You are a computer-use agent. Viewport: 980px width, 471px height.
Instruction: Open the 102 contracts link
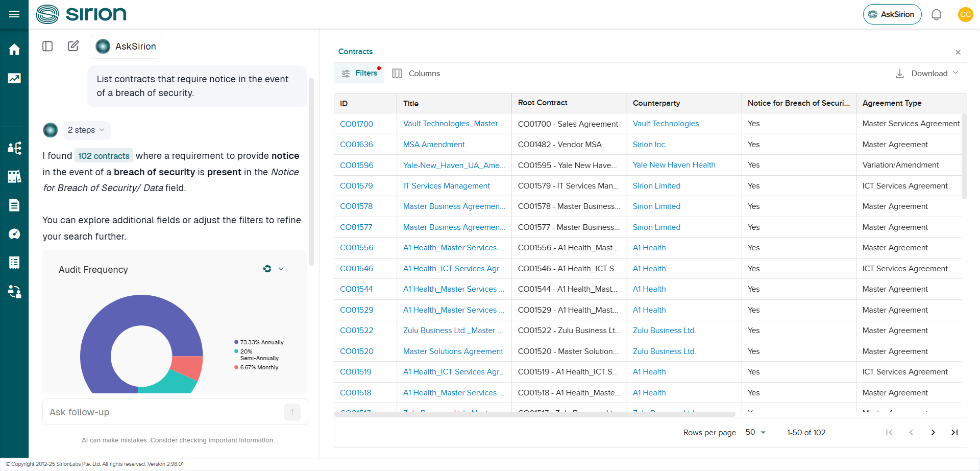[x=104, y=156]
